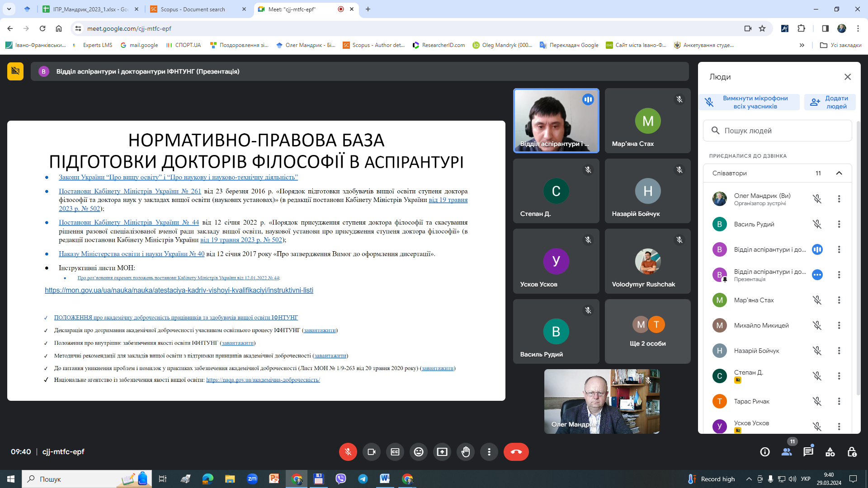Viewport: 868px width, 488px height.
Task: Enable closed captions
Action: point(395,451)
